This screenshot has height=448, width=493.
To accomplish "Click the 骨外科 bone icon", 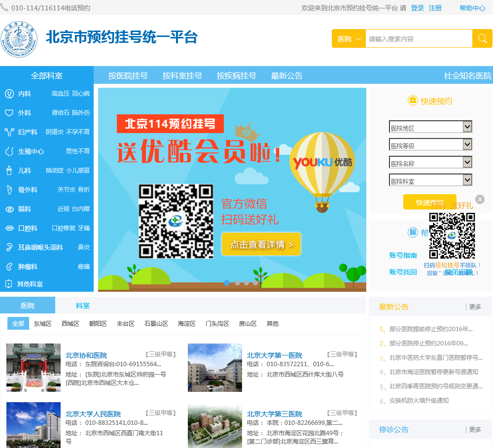I will click(x=9, y=190).
